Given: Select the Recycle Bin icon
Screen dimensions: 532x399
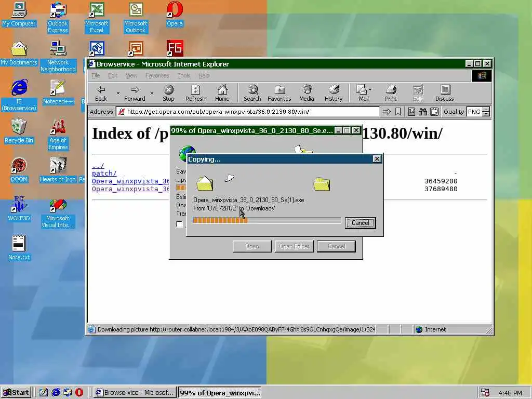Looking at the screenshot, I should point(19,131).
